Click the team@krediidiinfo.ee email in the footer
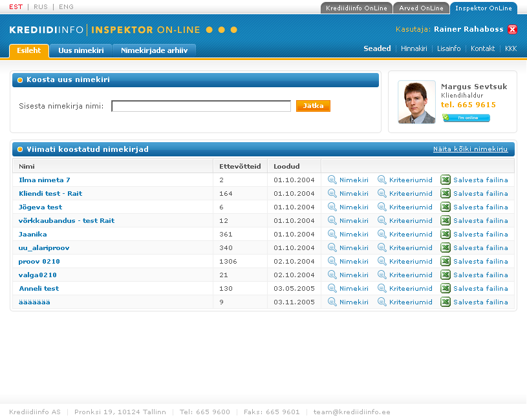 (x=352, y=412)
